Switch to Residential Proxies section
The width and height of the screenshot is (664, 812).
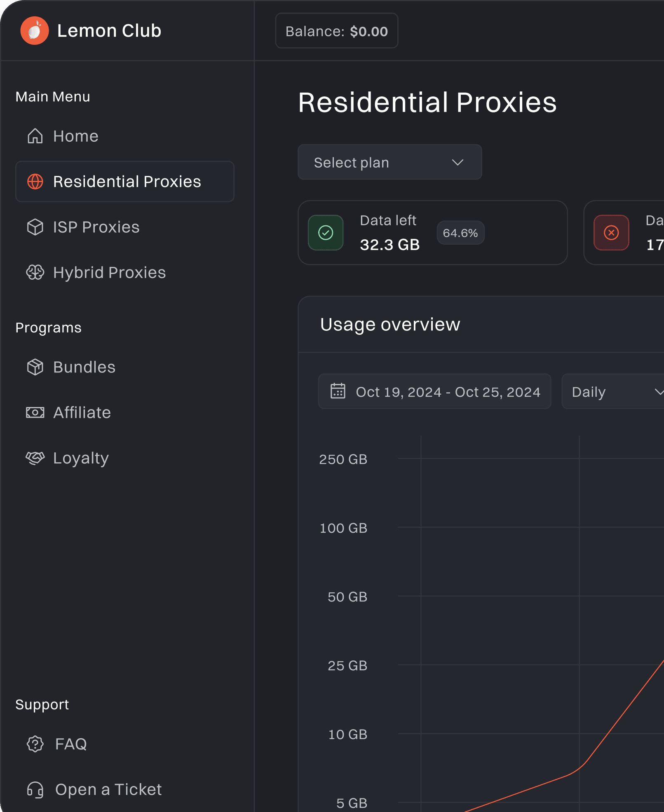click(x=124, y=181)
